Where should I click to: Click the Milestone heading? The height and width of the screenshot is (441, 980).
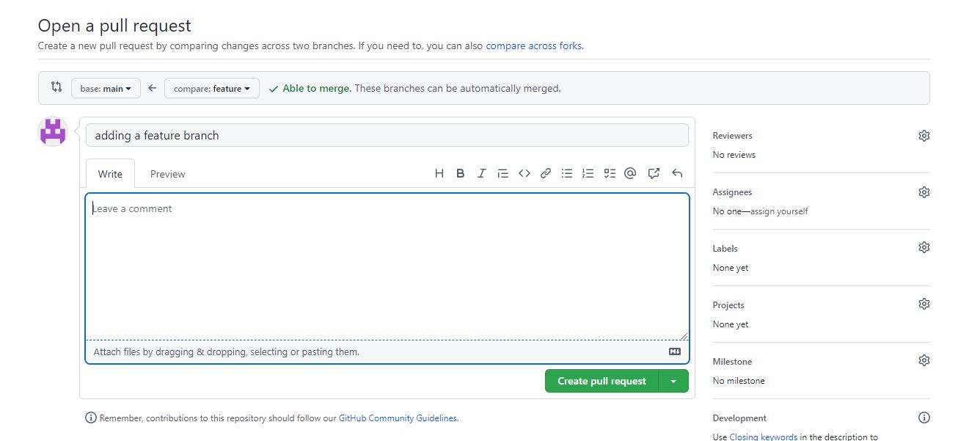coord(733,362)
